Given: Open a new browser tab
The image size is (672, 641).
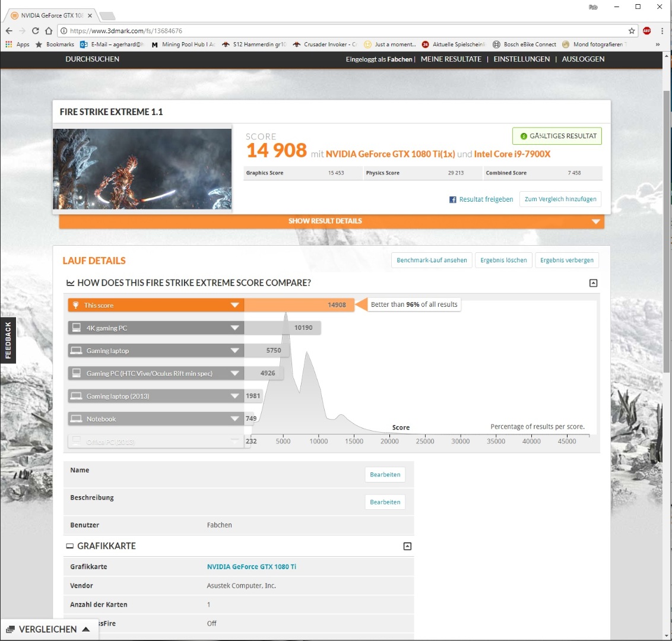Looking at the screenshot, I should 107,16.
